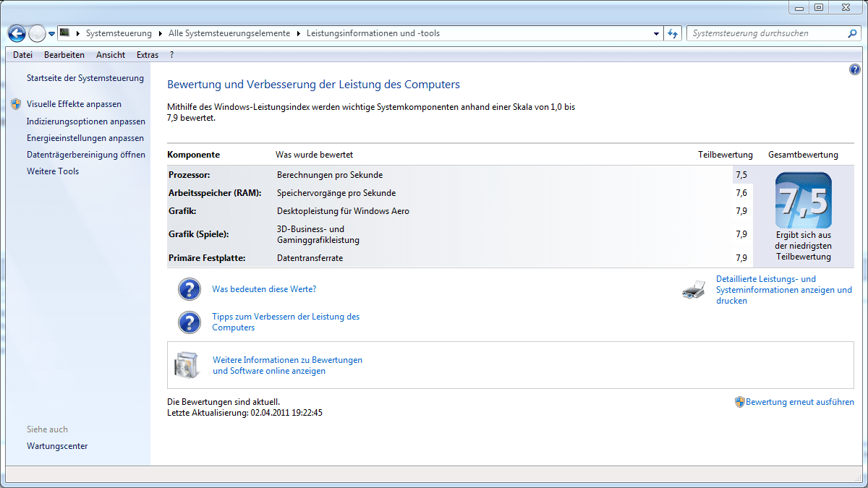Select Systemsteuerung in the breadcrumb
Screen dimensions: 868x488
point(119,33)
